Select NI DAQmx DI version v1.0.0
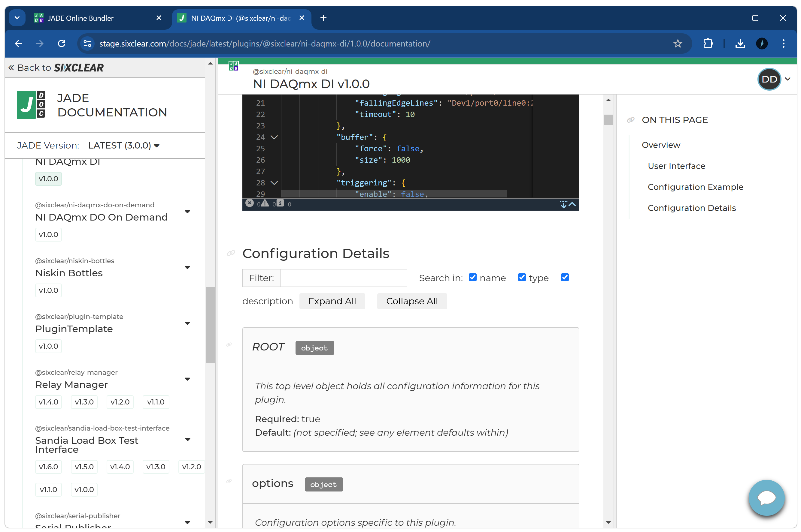 coord(48,179)
